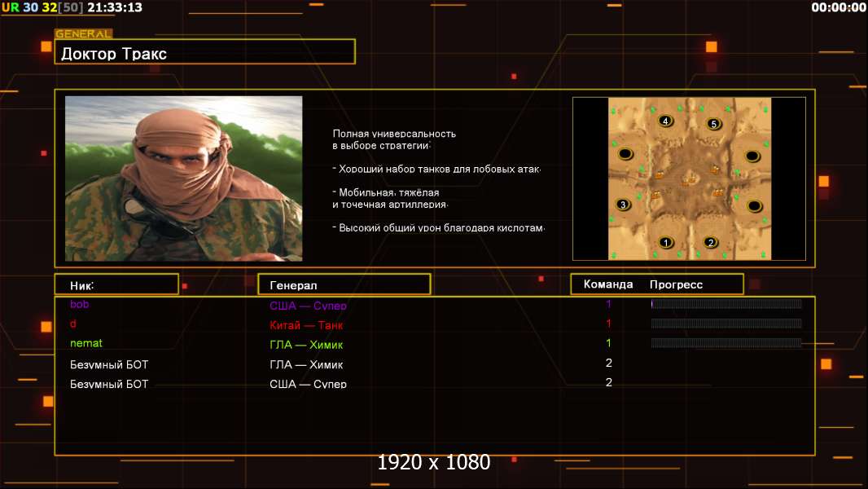Click team number 1 in nemat's row
The image size is (868, 489).
[608, 343]
